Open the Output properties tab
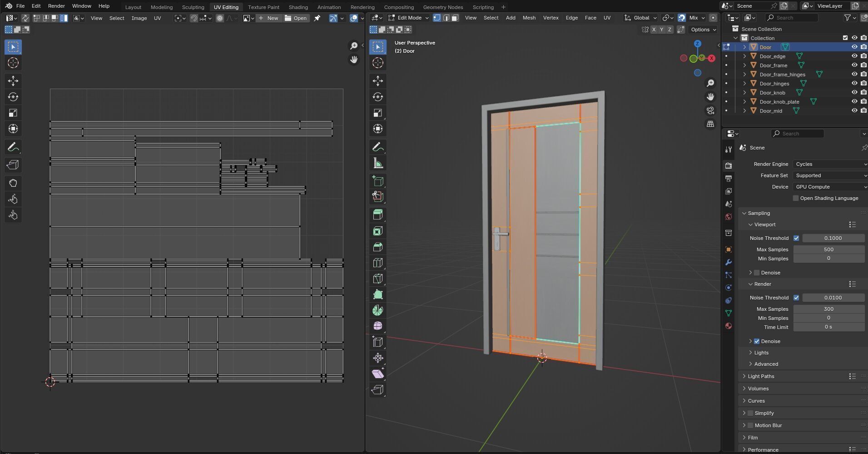868x454 pixels. pos(729,179)
